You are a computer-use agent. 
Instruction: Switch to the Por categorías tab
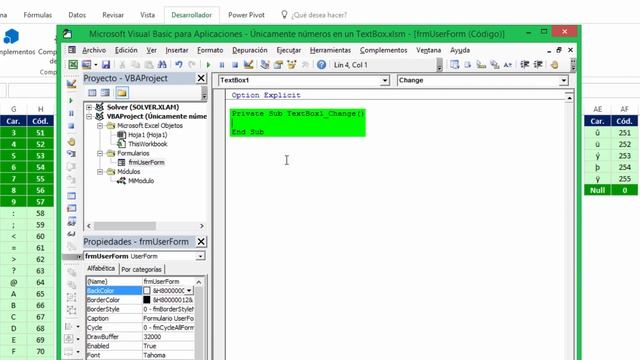point(142,269)
